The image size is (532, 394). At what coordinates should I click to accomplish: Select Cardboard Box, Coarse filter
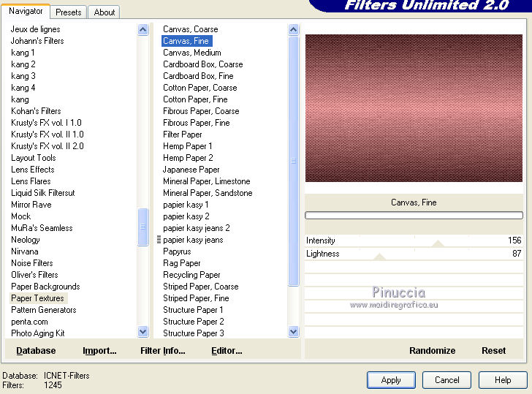click(203, 64)
